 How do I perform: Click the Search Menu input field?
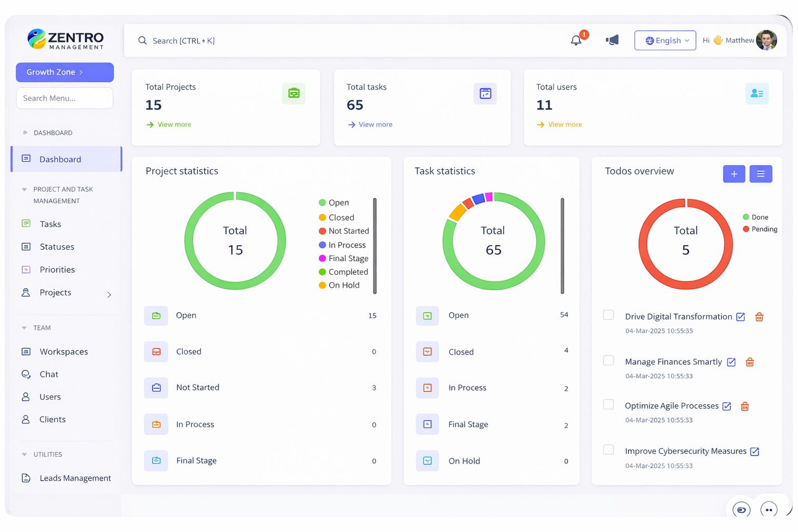[x=64, y=98]
